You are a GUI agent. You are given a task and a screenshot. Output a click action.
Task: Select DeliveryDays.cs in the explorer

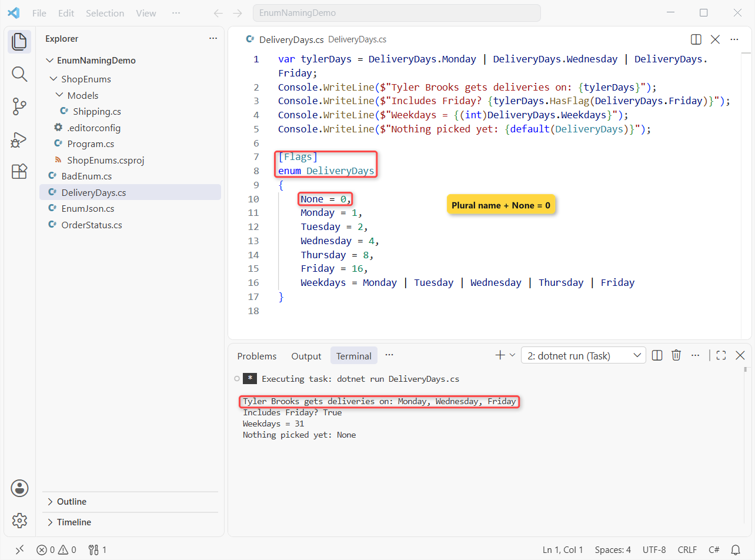pos(130,192)
